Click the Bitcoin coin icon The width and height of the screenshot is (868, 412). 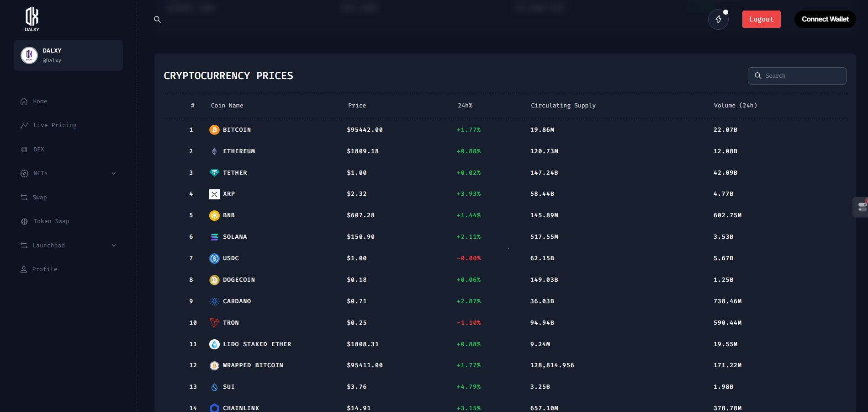[214, 130]
